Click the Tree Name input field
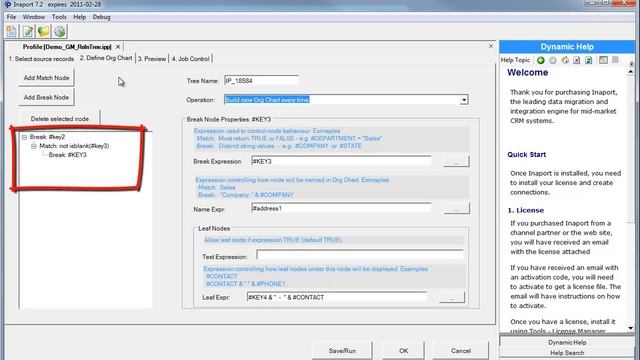 (x=261, y=80)
